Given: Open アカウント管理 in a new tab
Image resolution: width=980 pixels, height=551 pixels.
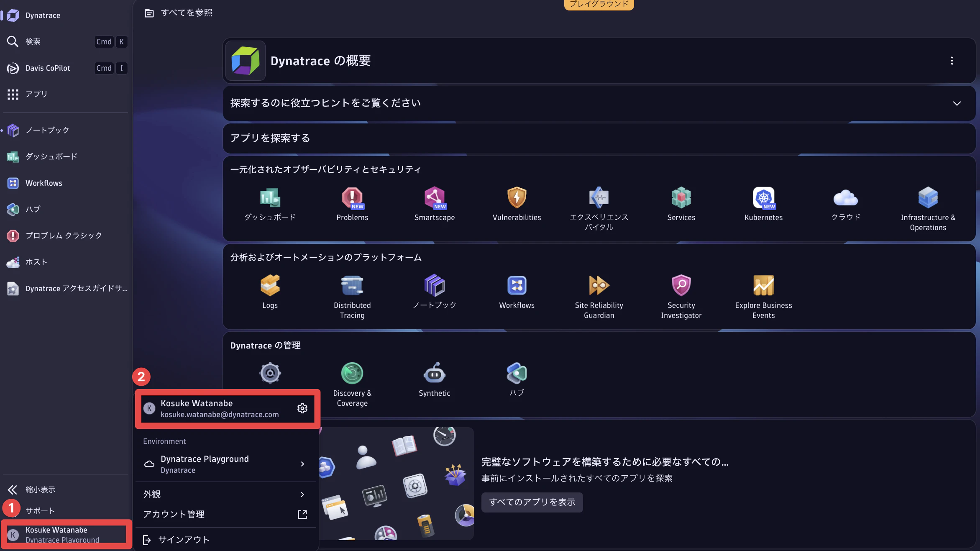Looking at the screenshot, I should 226,514.
